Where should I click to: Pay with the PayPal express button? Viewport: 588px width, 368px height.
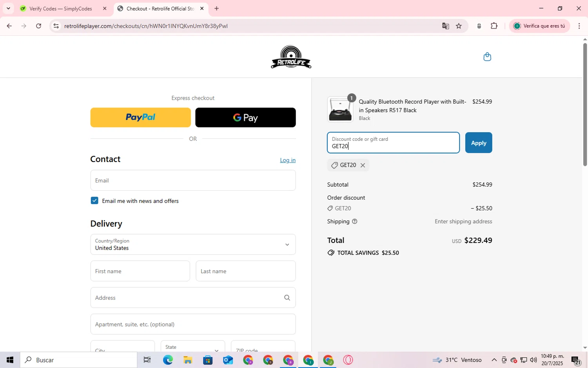(140, 117)
